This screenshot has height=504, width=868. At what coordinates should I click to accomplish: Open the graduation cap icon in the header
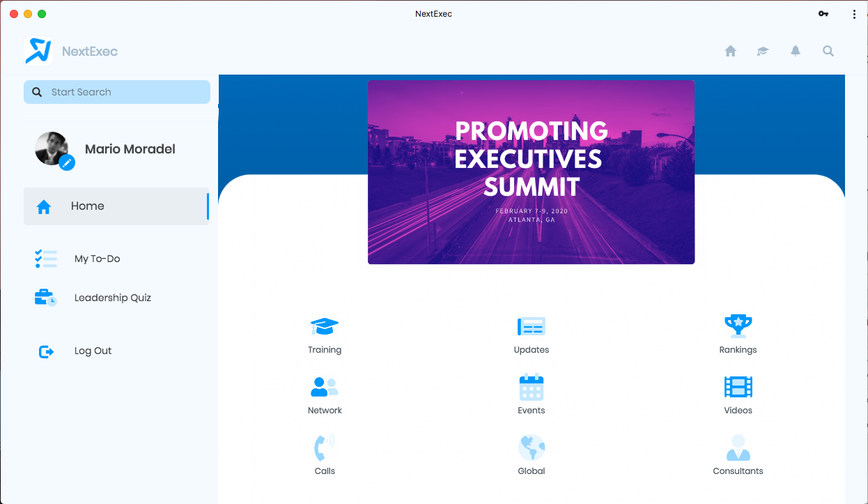point(762,51)
